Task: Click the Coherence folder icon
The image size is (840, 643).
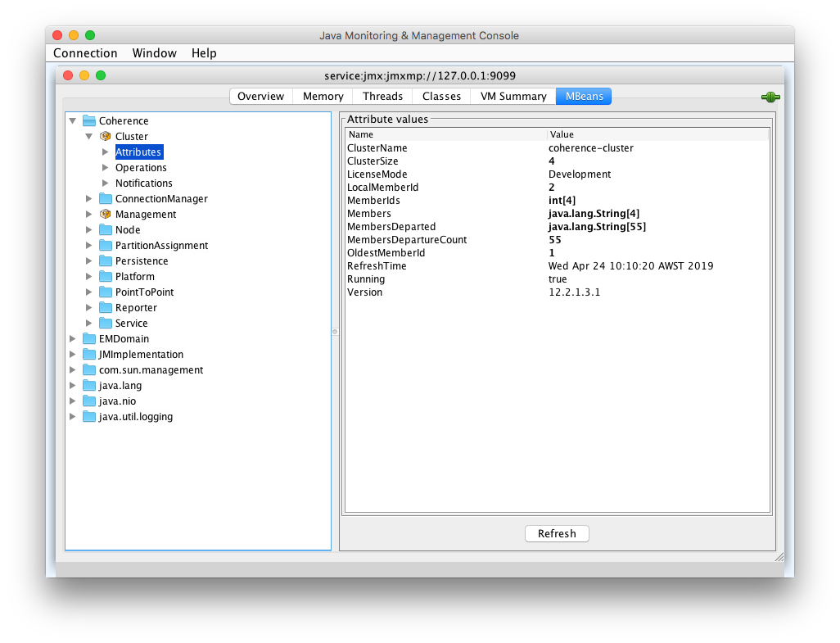Action: tap(89, 121)
